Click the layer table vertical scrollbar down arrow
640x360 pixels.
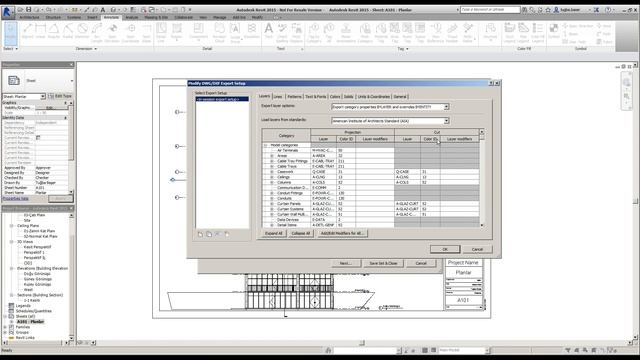pos(482,225)
